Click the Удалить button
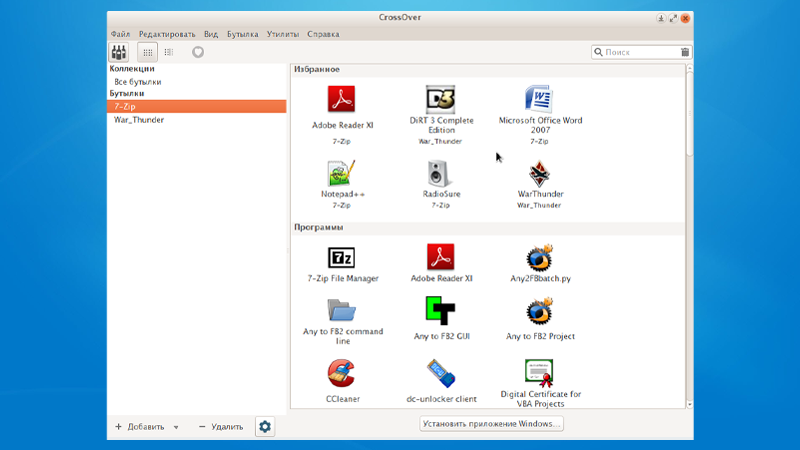This screenshot has width=800, height=450. click(221, 427)
